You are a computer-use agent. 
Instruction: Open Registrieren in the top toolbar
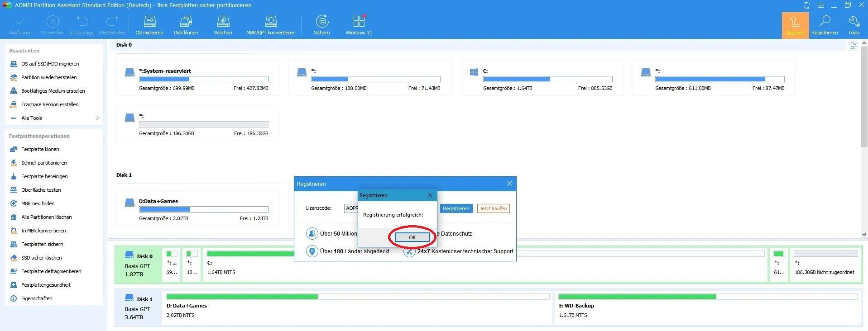[825, 25]
